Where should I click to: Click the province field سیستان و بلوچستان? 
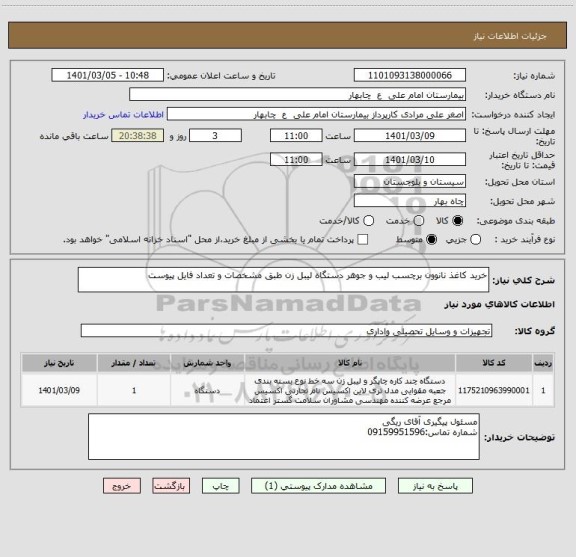410,182
